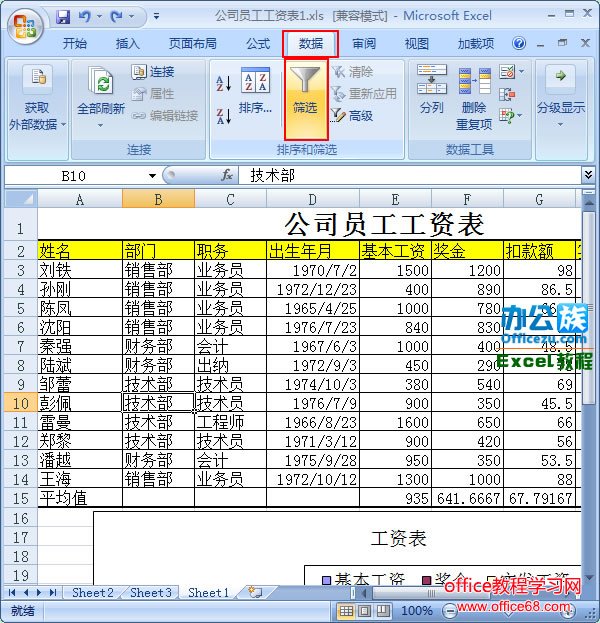Sort descending Z to A icon

(x=223, y=116)
